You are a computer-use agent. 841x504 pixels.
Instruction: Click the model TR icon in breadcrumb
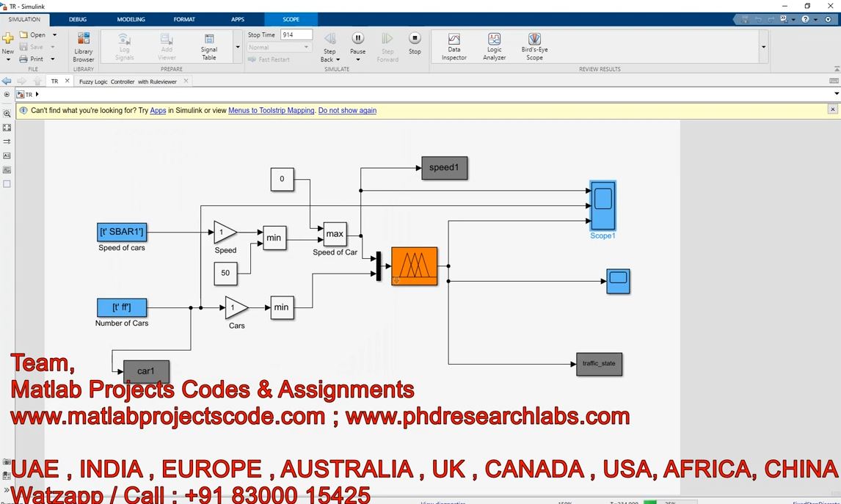pos(21,95)
